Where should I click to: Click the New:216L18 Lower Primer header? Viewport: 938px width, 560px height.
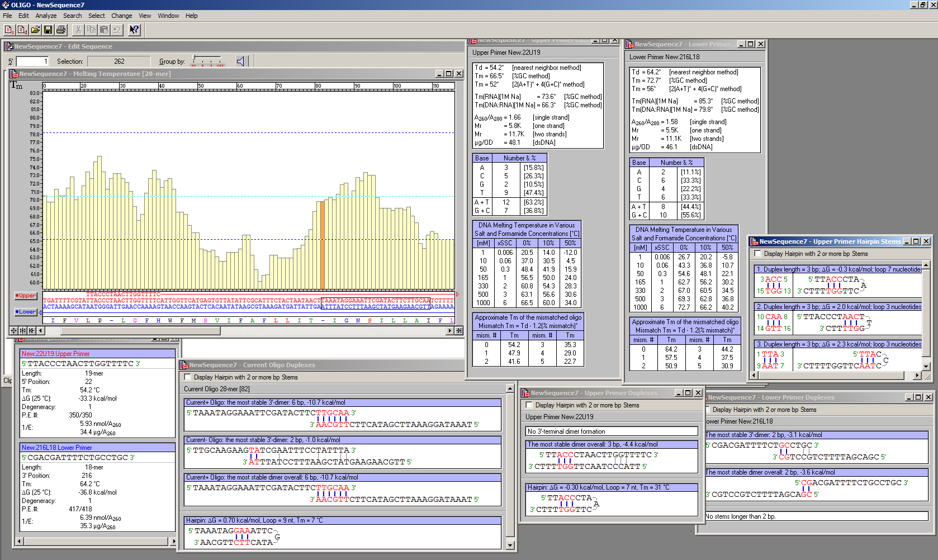[98, 448]
